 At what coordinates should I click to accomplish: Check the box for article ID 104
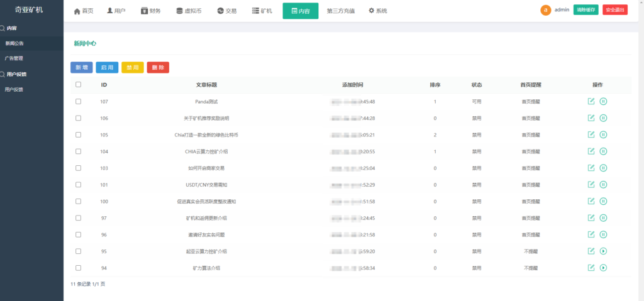point(78,151)
